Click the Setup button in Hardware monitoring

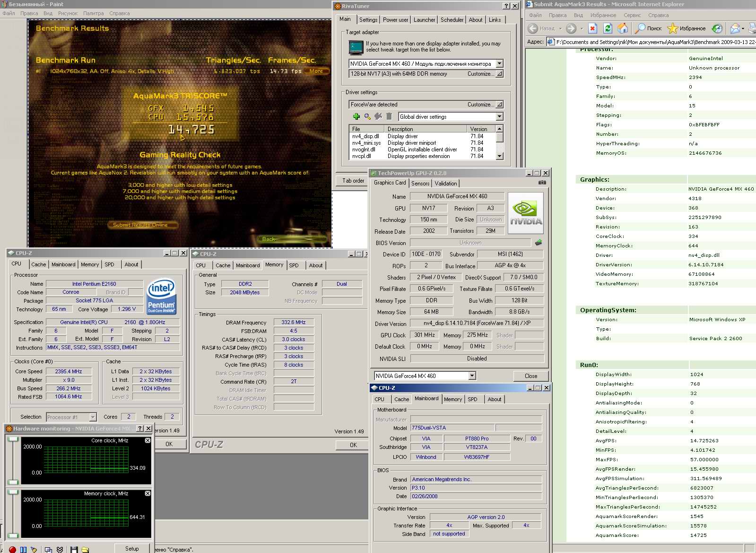pyautogui.click(x=132, y=549)
